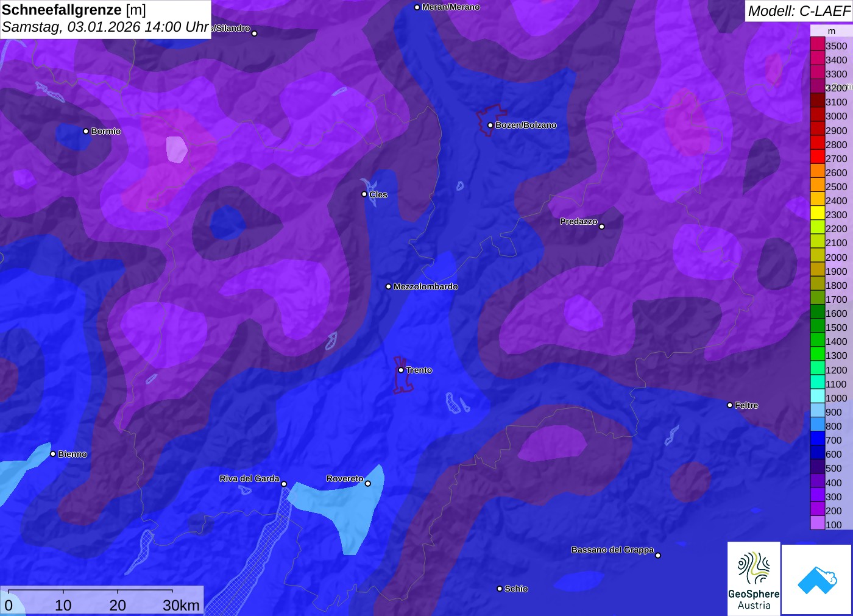Click the 20 mark on the scale bar

tap(118, 605)
